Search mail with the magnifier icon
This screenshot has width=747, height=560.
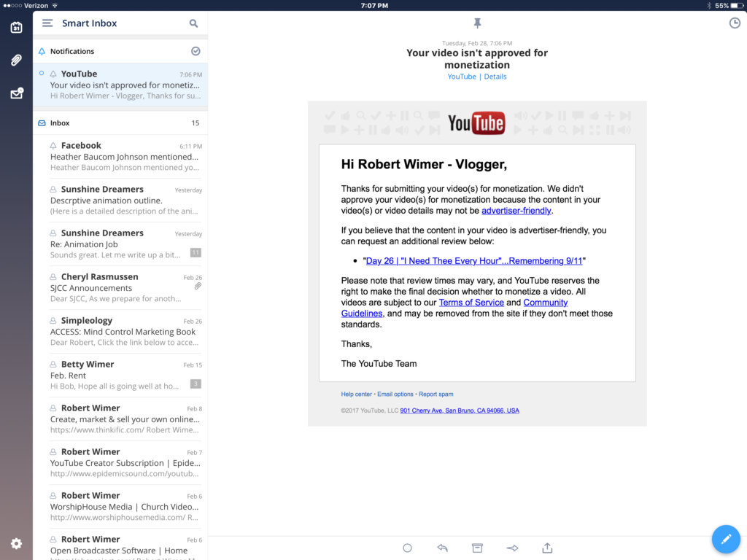tap(193, 23)
